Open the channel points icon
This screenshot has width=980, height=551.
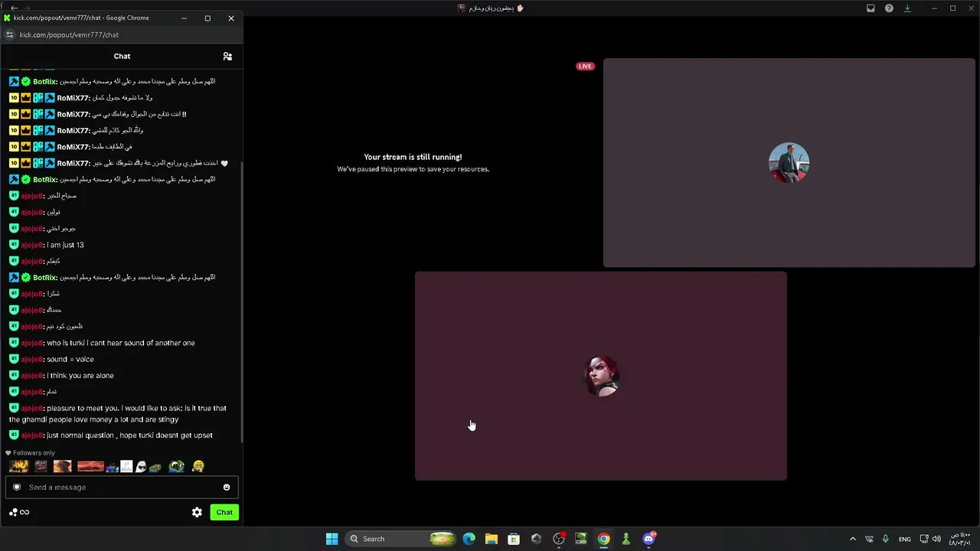[19, 512]
